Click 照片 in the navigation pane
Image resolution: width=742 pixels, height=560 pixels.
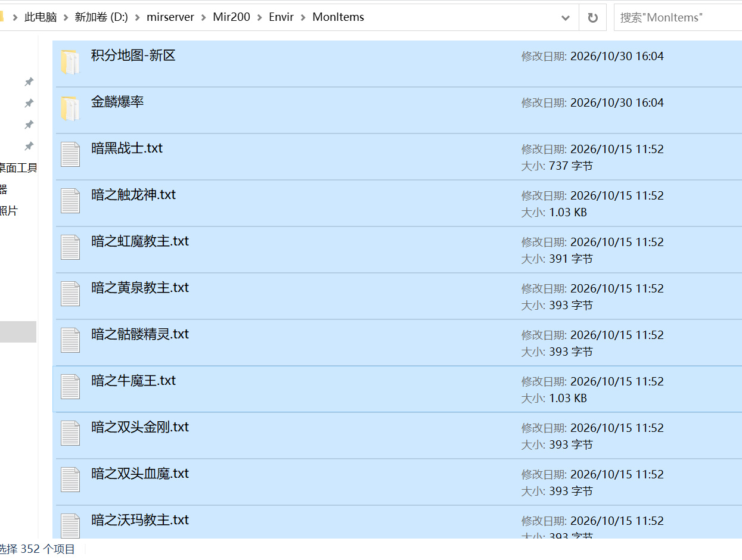(8, 211)
